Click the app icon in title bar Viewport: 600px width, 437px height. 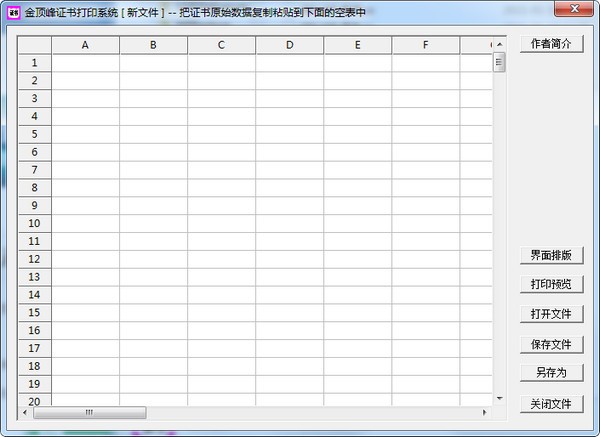tap(14, 13)
